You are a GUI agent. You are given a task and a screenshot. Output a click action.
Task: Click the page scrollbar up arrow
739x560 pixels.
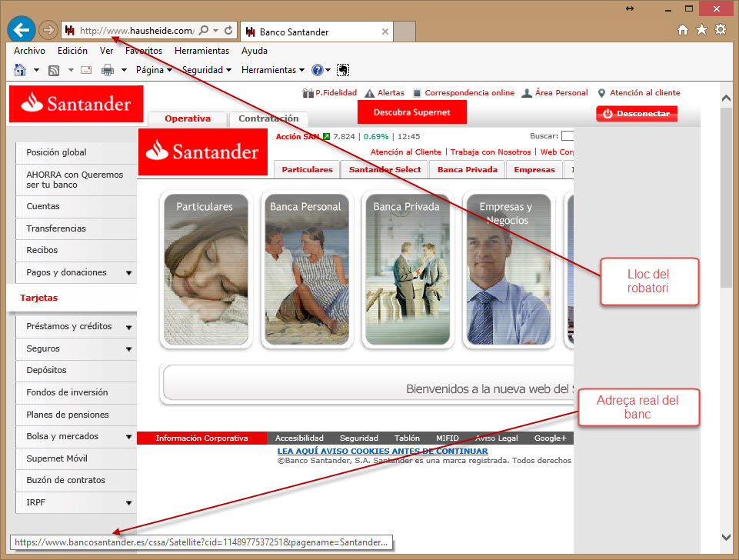pyautogui.click(x=726, y=98)
